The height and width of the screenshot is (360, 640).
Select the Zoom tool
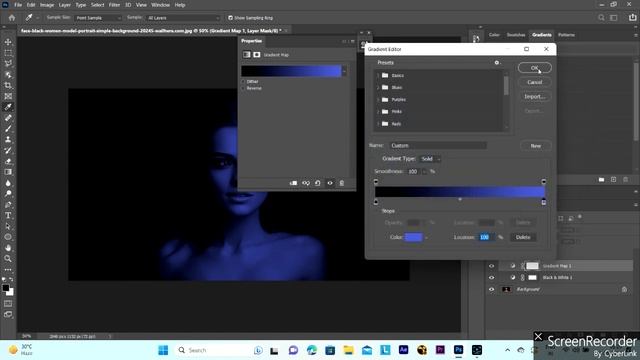click(8, 258)
